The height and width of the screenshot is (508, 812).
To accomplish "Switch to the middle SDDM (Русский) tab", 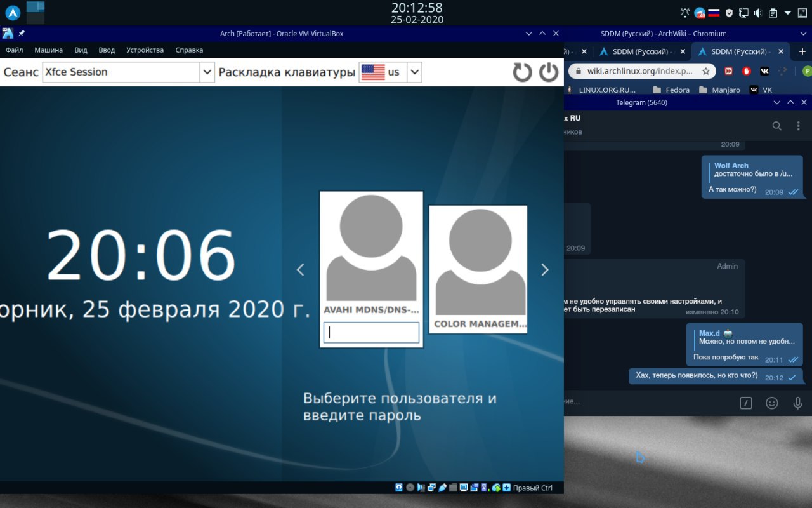I will (x=641, y=51).
